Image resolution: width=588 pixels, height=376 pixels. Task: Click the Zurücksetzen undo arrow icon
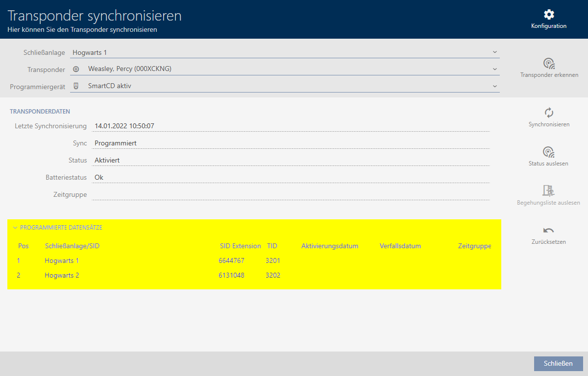pyautogui.click(x=548, y=230)
